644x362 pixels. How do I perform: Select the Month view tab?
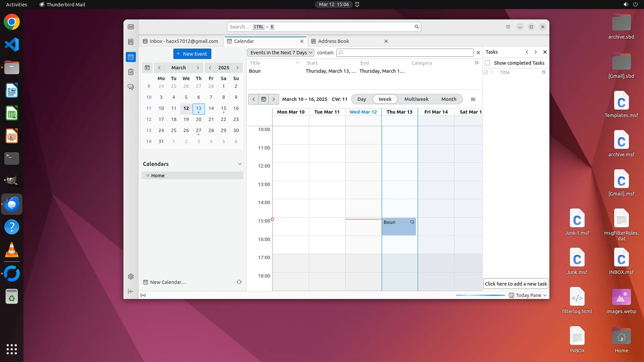click(x=448, y=99)
